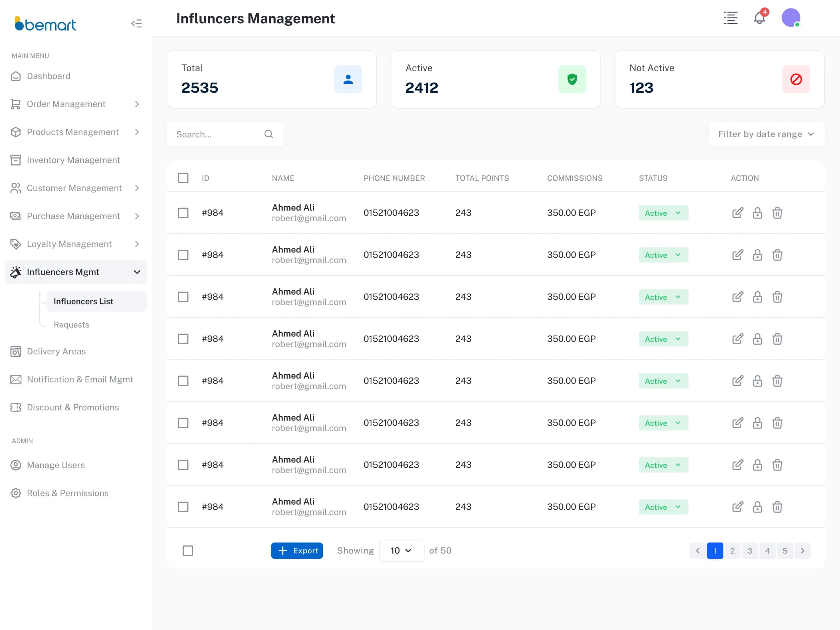Click the red ban icon on Not Active card
This screenshot has height=630, width=840.
tap(796, 79)
